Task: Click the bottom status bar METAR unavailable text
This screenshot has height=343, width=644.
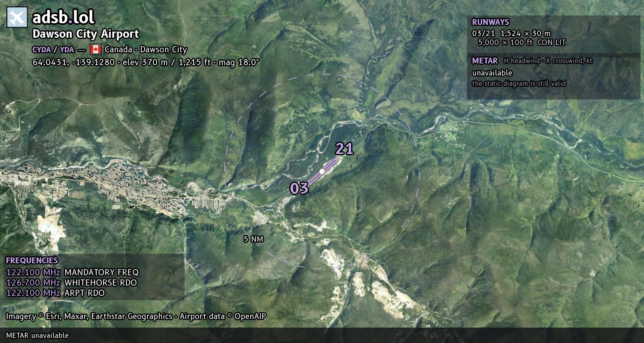Action: coord(37,335)
